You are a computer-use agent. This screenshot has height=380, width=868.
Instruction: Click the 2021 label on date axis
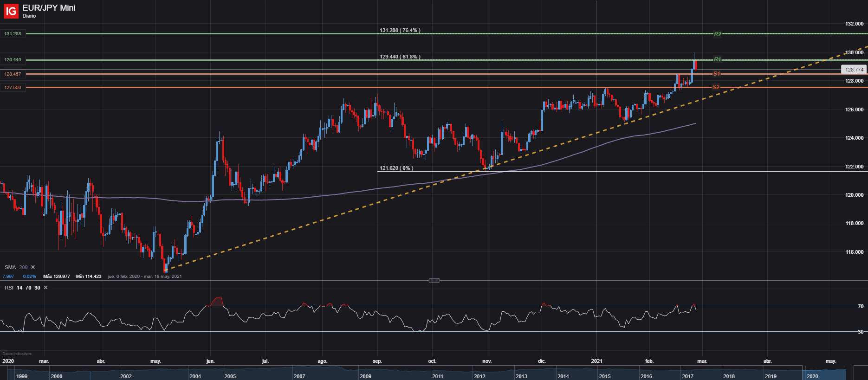tap(597, 361)
